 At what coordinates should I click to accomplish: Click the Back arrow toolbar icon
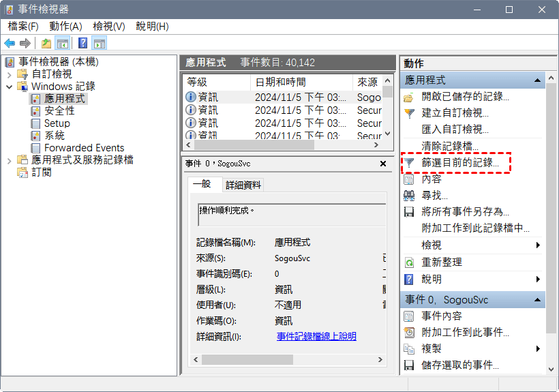[x=10, y=44]
